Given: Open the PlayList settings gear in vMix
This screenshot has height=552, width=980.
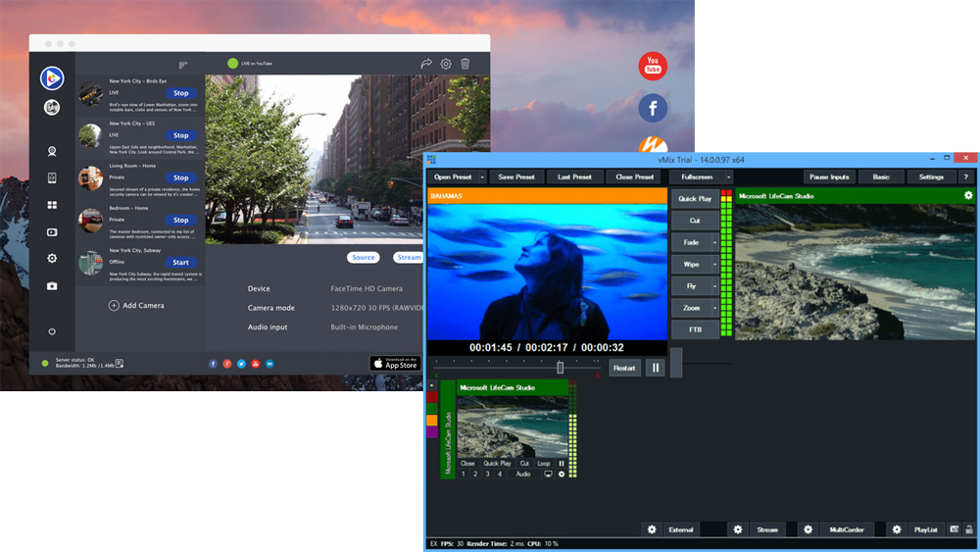Looking at the screenshot, I should [x=897, y=529].
